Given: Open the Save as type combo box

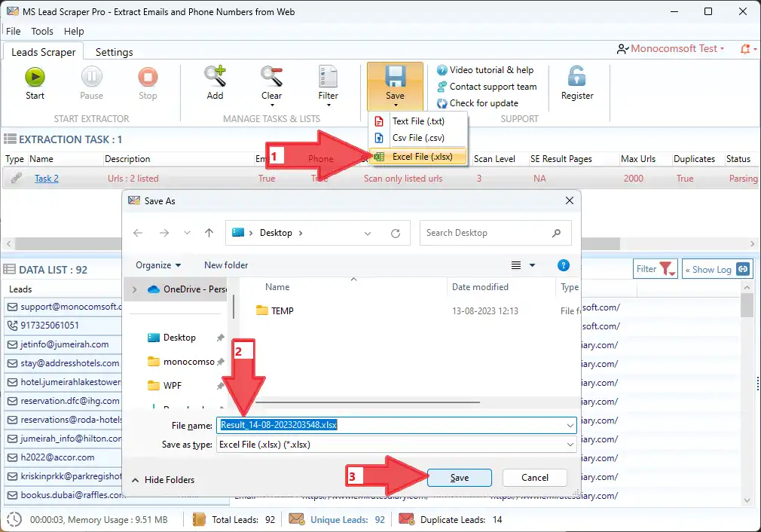Looking at the screenshot, I should coord(396,445).
